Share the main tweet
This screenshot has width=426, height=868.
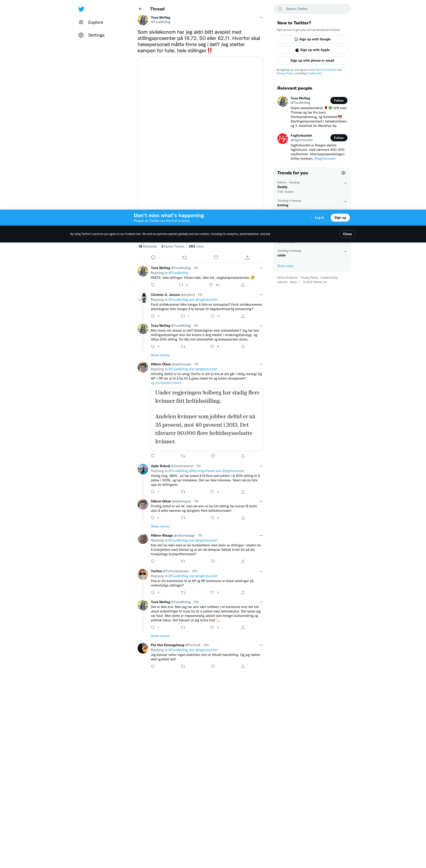(x=247, y=258)
